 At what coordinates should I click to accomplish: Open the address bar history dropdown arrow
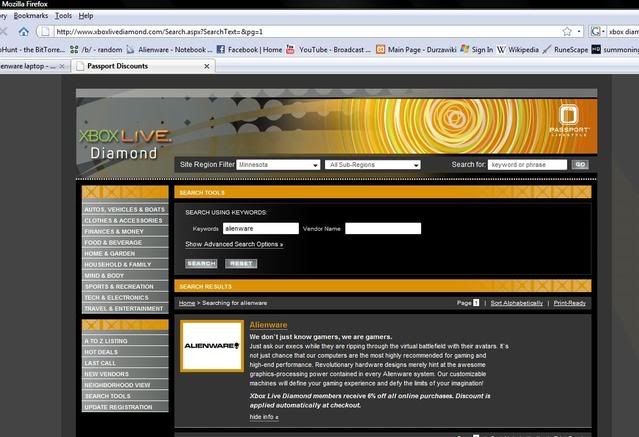pos(579,31)
